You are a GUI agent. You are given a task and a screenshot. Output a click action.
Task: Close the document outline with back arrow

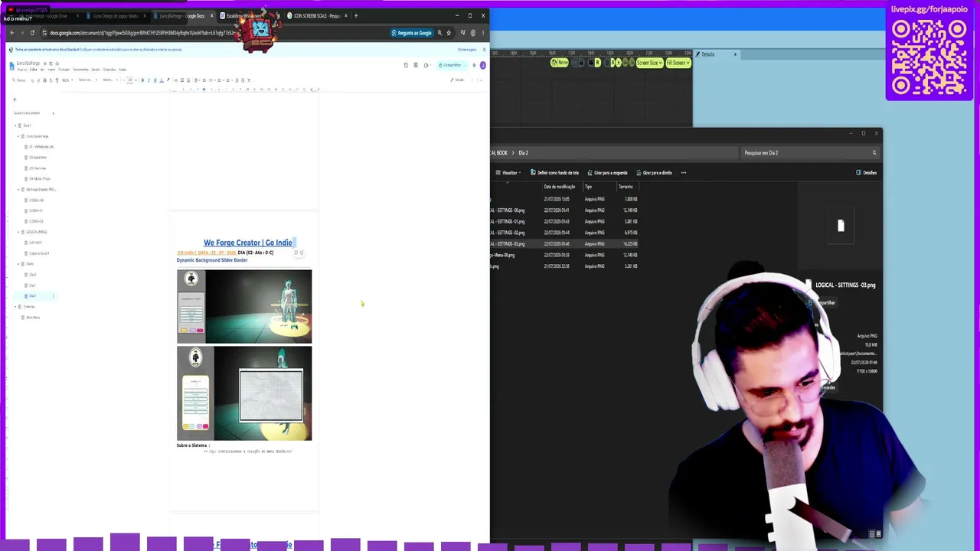click(x=15, y=99)
